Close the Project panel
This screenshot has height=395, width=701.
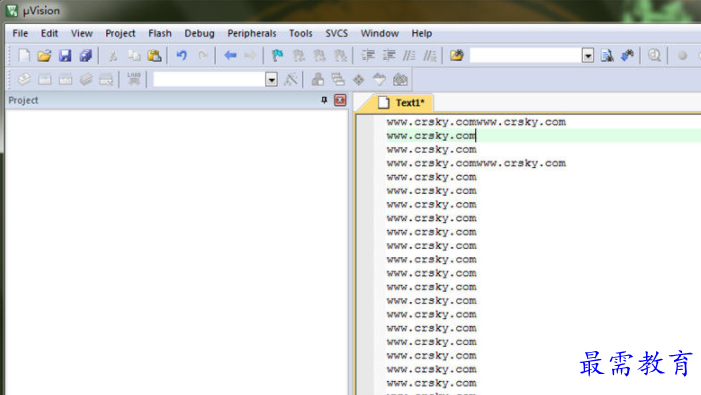340,100
